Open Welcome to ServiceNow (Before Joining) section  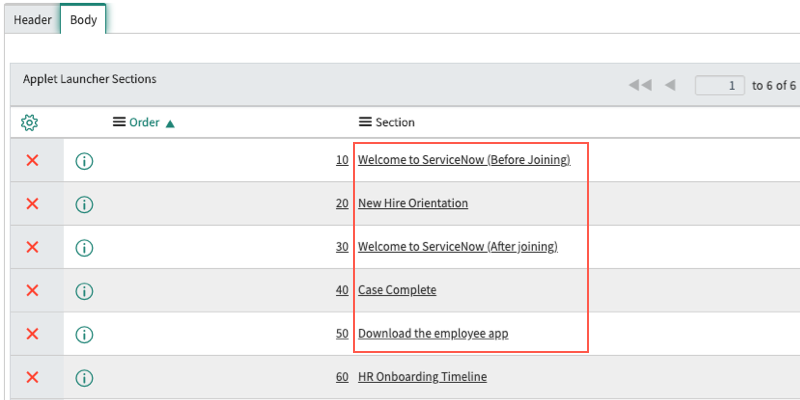coord(464,160)
